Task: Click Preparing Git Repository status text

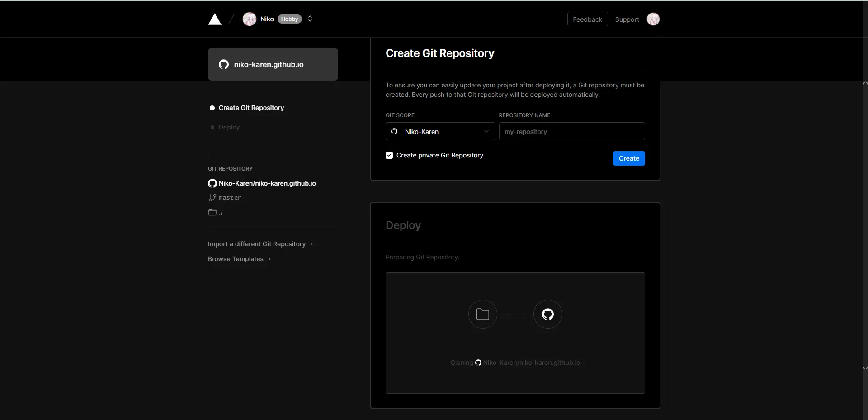Action: 422,257
